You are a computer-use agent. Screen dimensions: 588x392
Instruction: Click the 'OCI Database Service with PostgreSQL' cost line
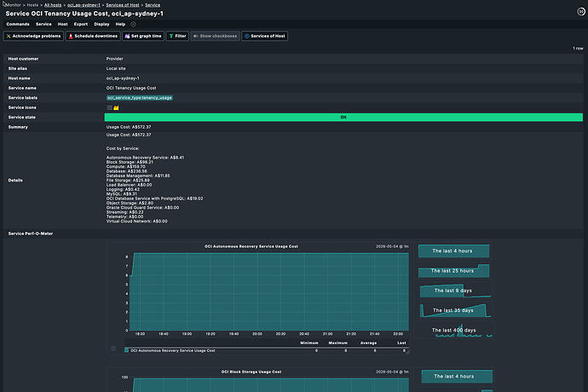[x=154, y=199]
